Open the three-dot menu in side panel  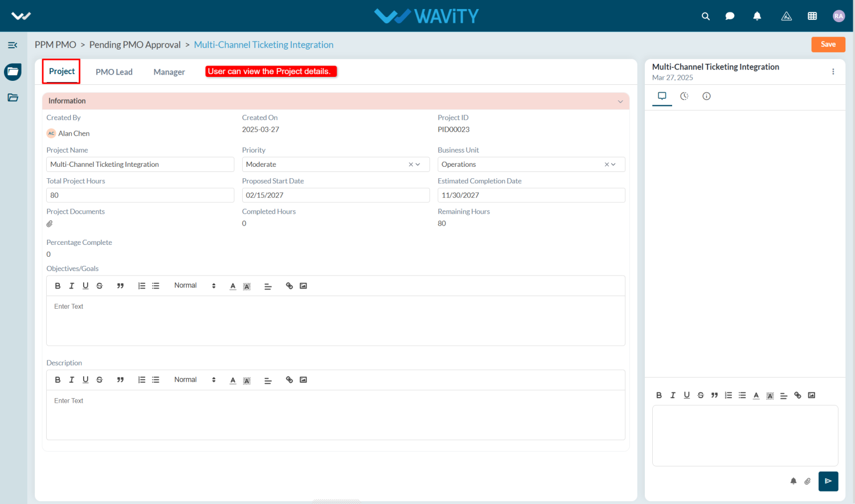pos(833,72)
